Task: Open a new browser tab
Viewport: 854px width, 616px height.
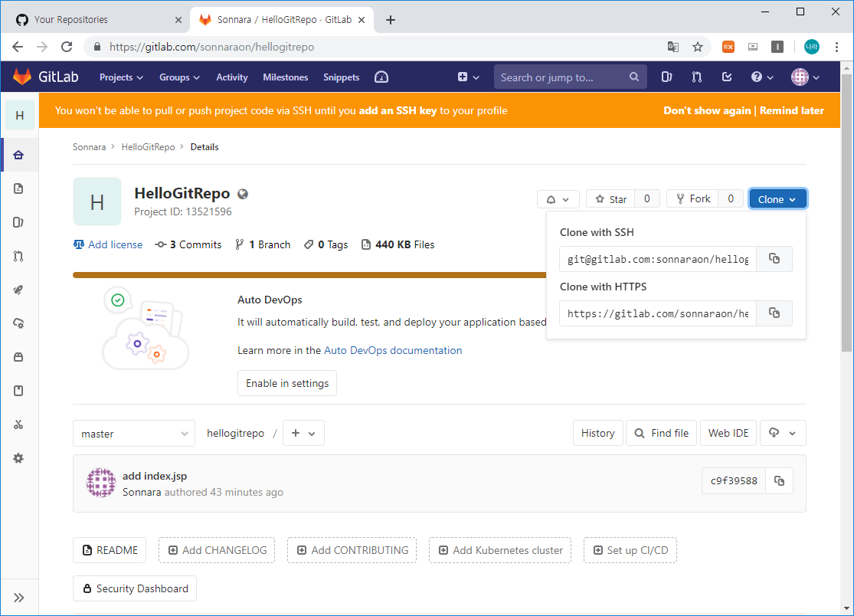Action: (x=391, y=20)
